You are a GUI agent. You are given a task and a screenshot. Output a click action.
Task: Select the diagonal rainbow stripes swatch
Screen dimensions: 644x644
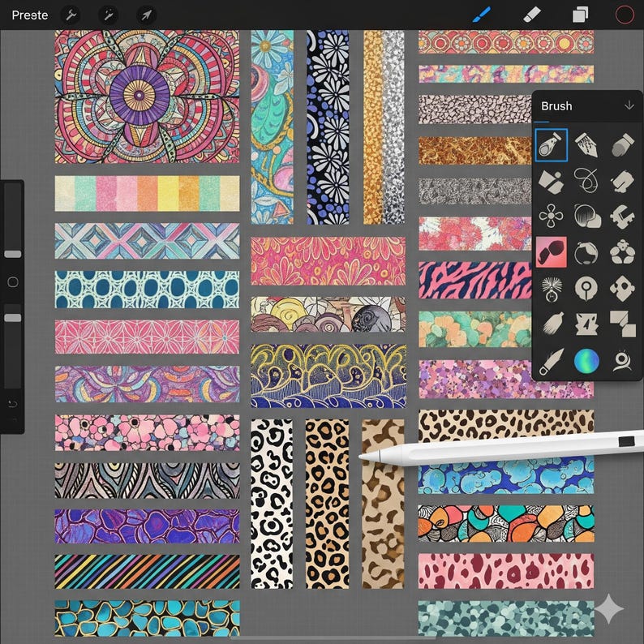click(147, 572)
